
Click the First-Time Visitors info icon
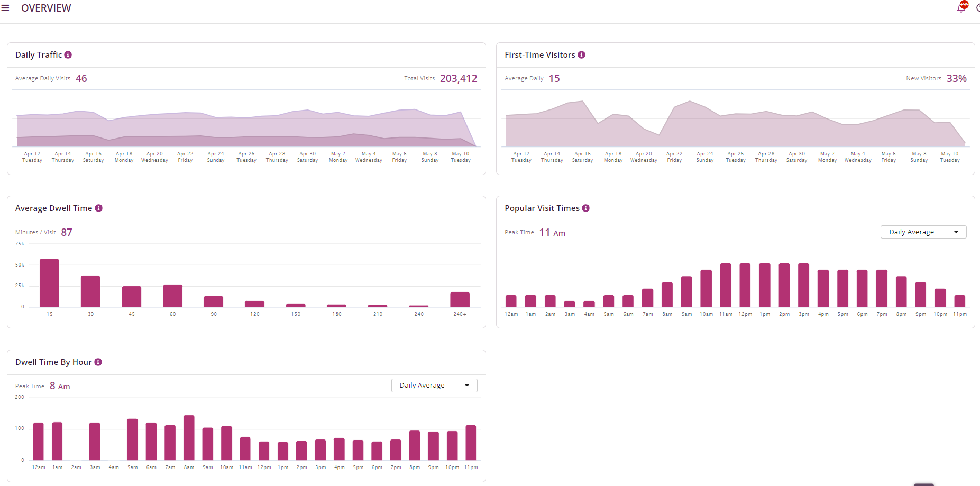pos(581,55)
